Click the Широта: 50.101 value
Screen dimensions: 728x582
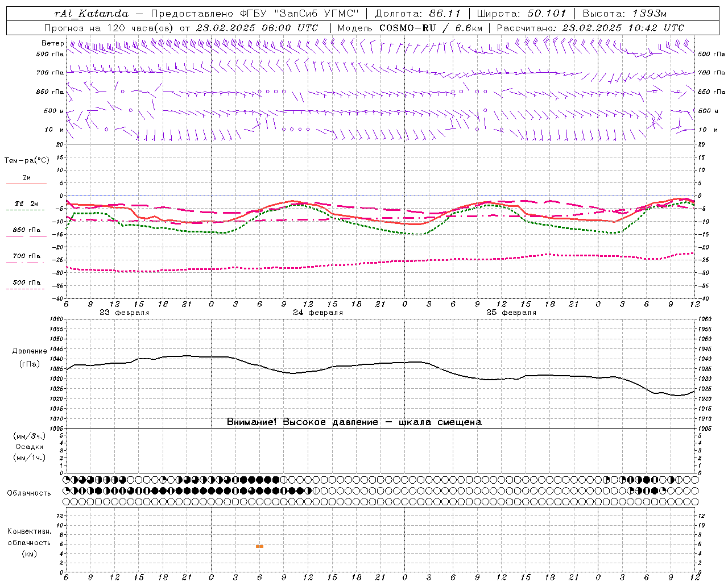click(x=522, y=14)
